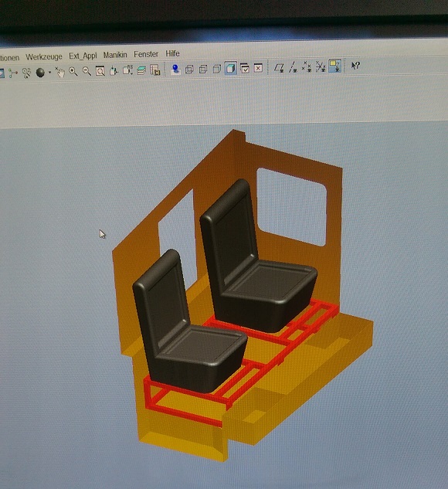Click the zoom in magnifier icon
The height and width of the screenshot is (489, 448).
click(x=73, y=72)
